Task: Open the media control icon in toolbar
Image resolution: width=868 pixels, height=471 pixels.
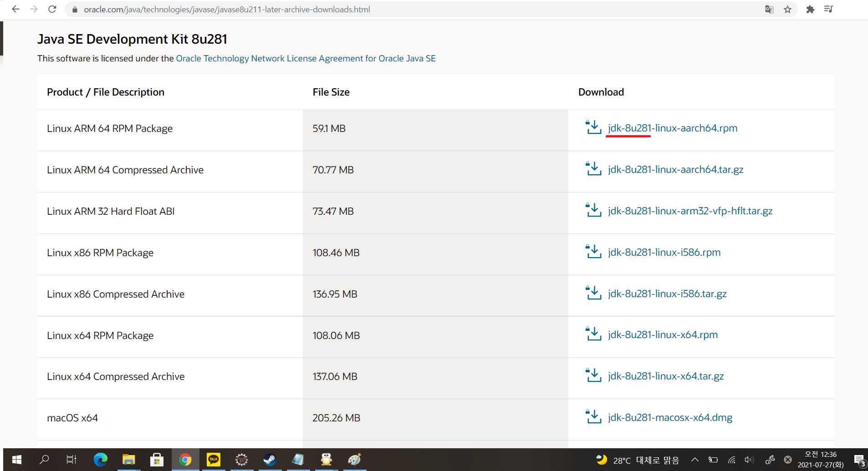Action: [x=828, y=10]
